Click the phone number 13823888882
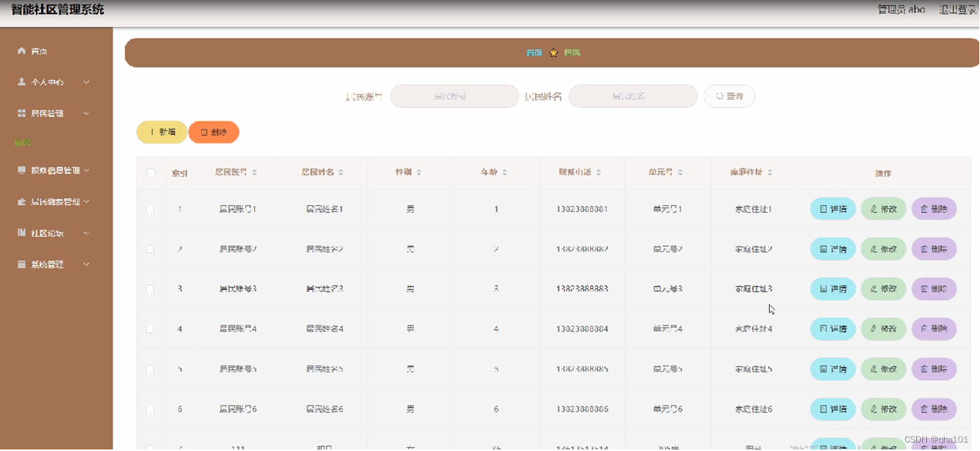The image size is (980, 451). [582, 249]
